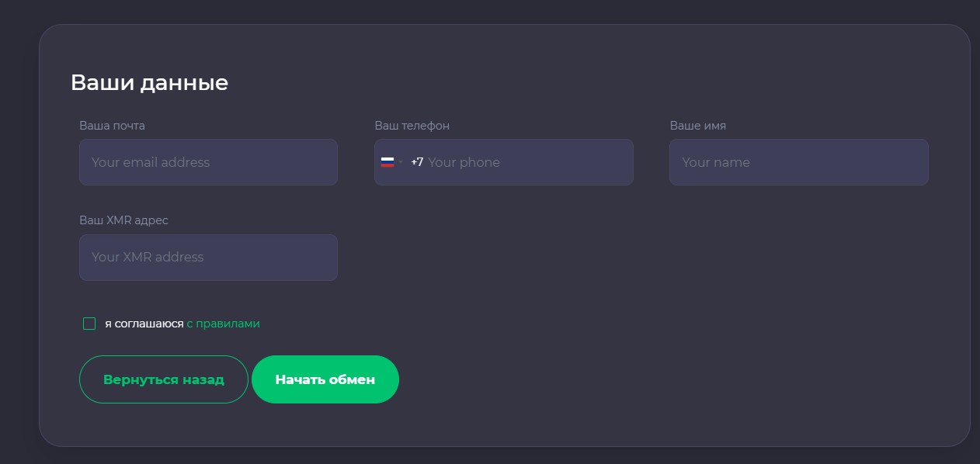Tick the rules agreement checkbox

(89, 324)
